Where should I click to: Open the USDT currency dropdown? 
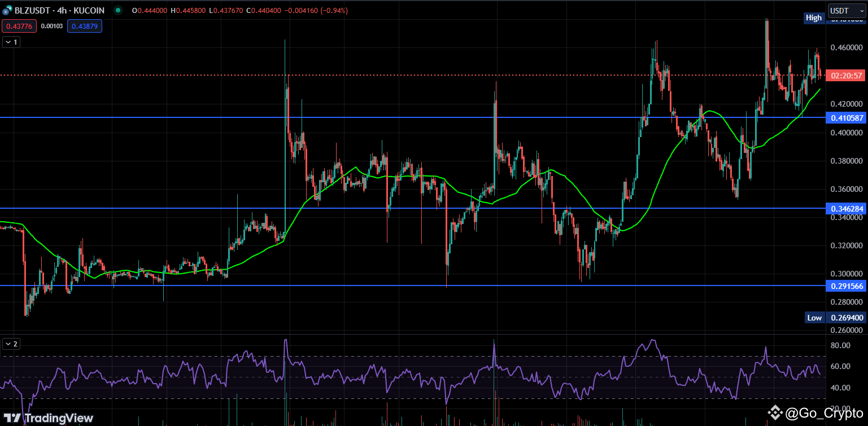pos(845,11)
